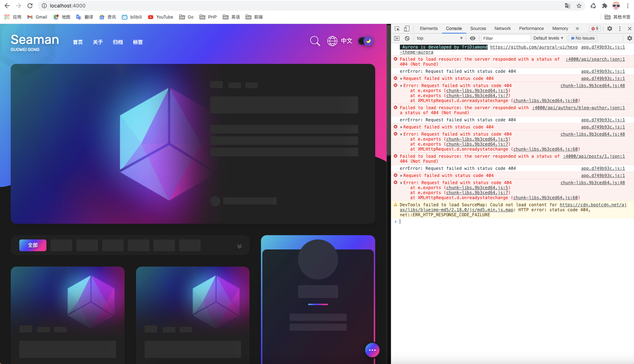Viewport: 634px width, 364px height.
Task: Toggle the device toolbar icon in DevTools
Action: coord(406,29)
